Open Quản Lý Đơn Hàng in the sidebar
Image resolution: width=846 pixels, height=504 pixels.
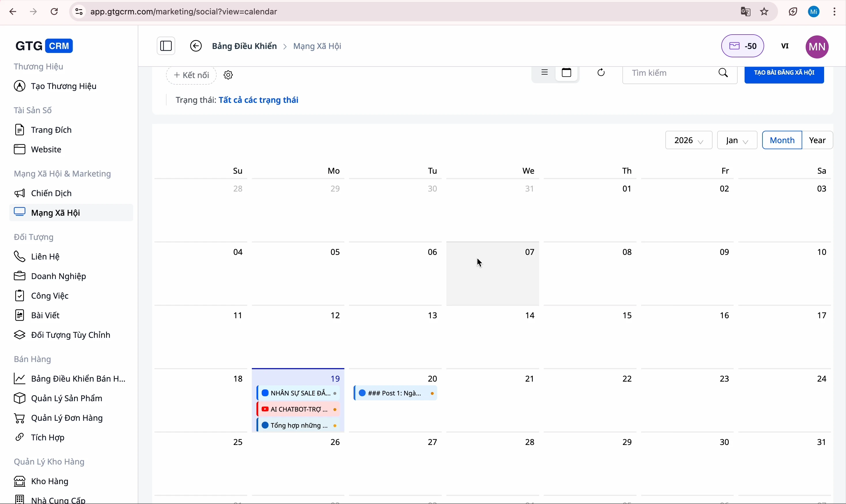click(x=66, y=418)
